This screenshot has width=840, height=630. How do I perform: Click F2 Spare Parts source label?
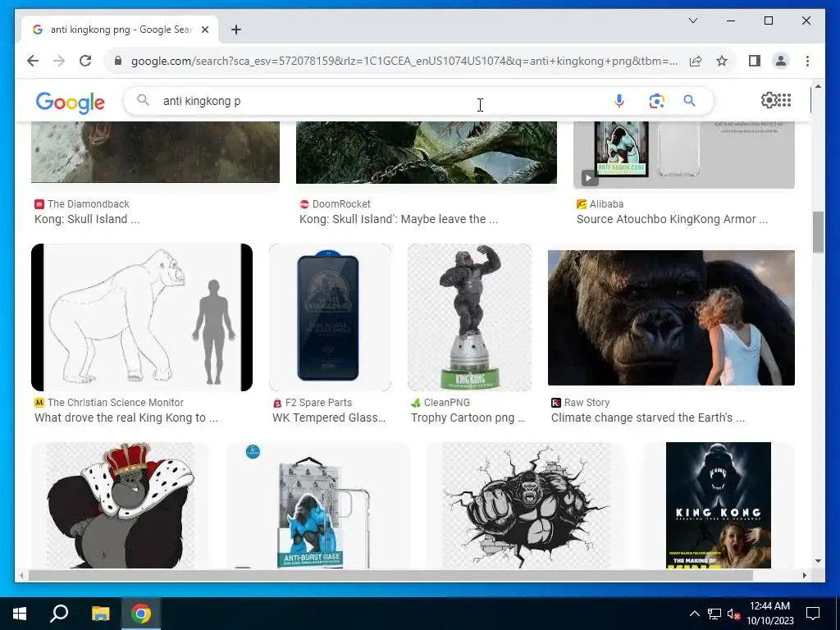tap(318, 402)
